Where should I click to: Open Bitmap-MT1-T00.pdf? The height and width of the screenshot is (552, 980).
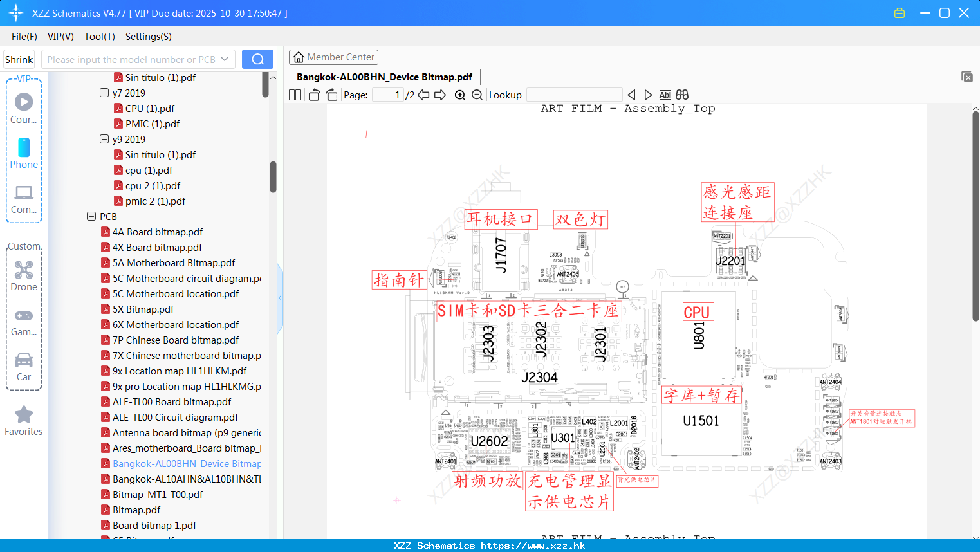(x=158, y=494)
